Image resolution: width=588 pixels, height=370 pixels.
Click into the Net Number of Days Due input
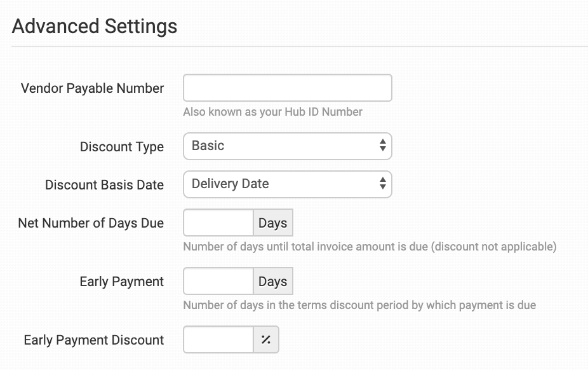(218, 223)
